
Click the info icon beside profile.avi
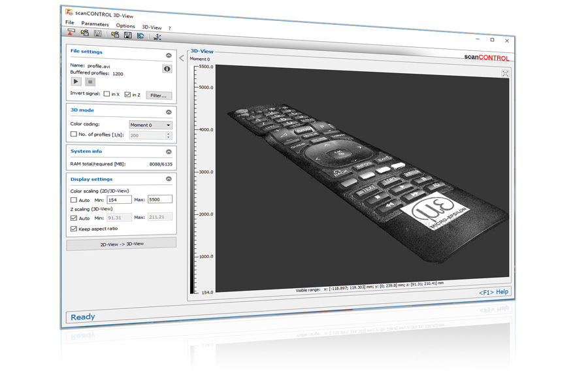pyautogui.click(x=167, y=69)
